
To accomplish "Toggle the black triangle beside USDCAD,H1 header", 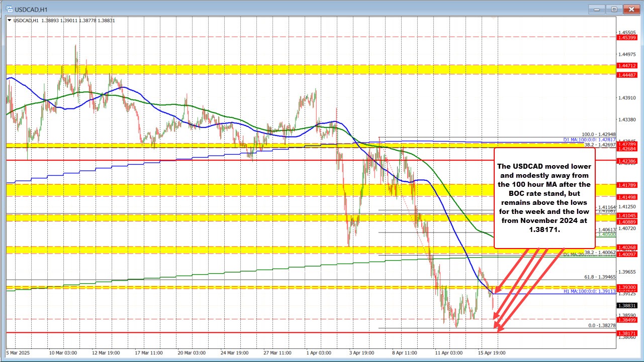I will (x=9, y=20).
